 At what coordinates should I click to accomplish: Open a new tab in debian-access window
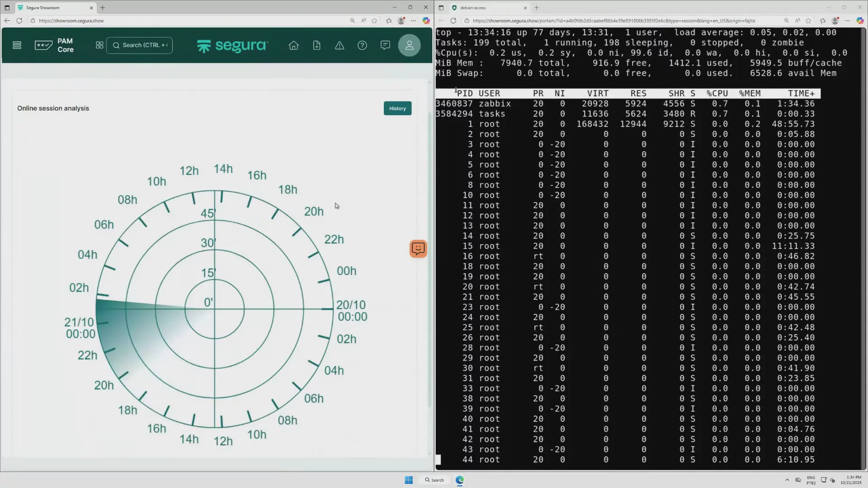point(537,8)
